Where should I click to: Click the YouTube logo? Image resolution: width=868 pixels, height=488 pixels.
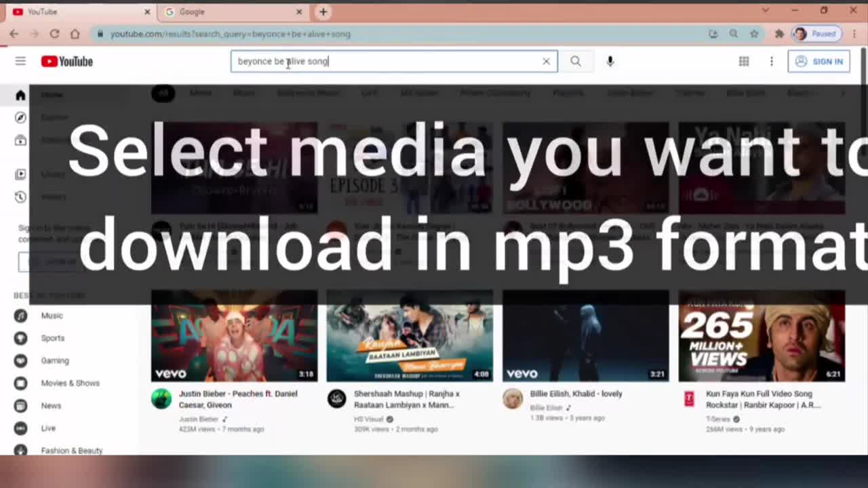[x=66, y=62]
